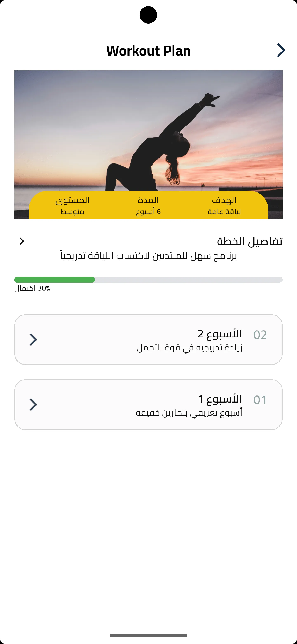
Task: Expand the تفاصيل الخطة chevron
Action: (22, 241)
